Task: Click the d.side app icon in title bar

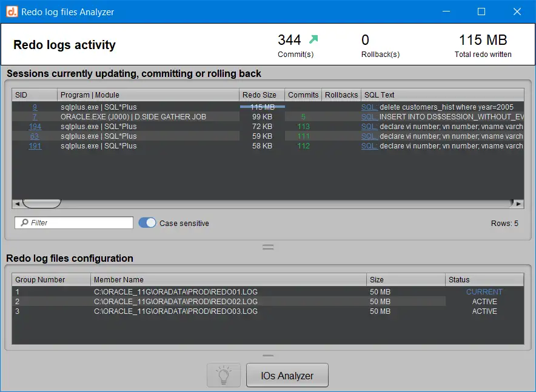Action: click(12, 12)
